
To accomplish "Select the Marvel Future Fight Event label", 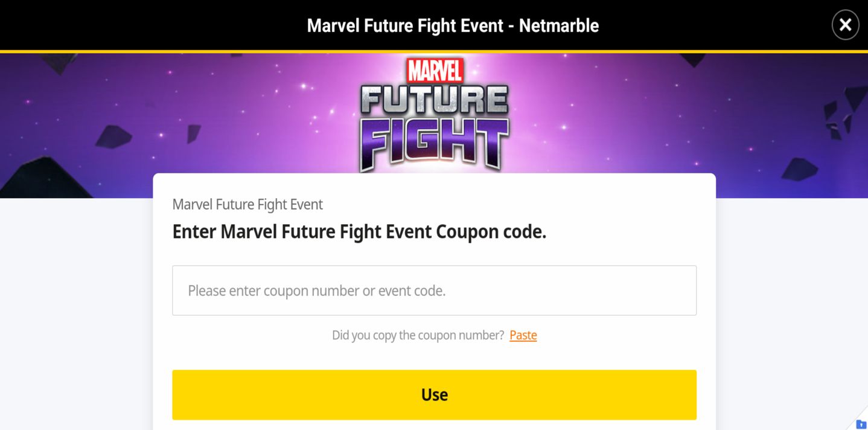I will pyautogui.click(x=247, y=204).
